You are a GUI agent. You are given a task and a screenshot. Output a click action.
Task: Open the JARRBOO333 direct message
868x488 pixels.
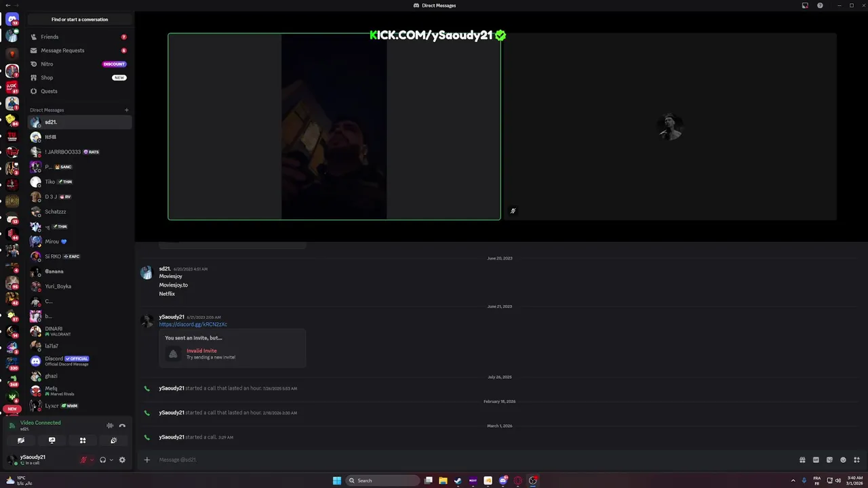pos(79,152)
